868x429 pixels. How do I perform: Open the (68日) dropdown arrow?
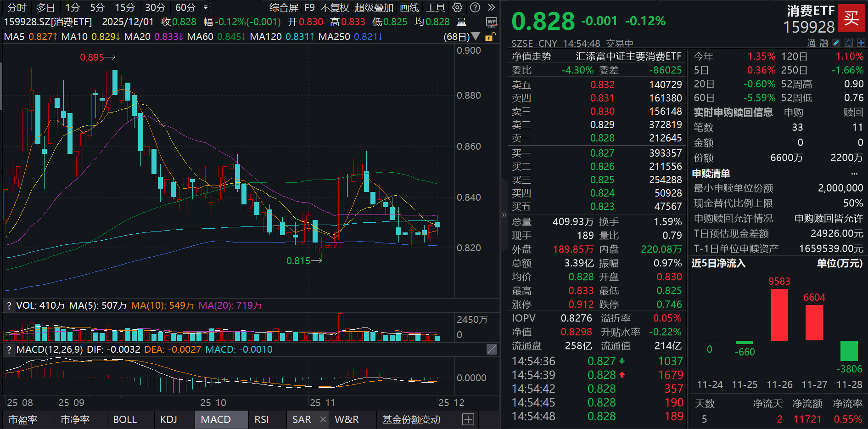(476, 37)
